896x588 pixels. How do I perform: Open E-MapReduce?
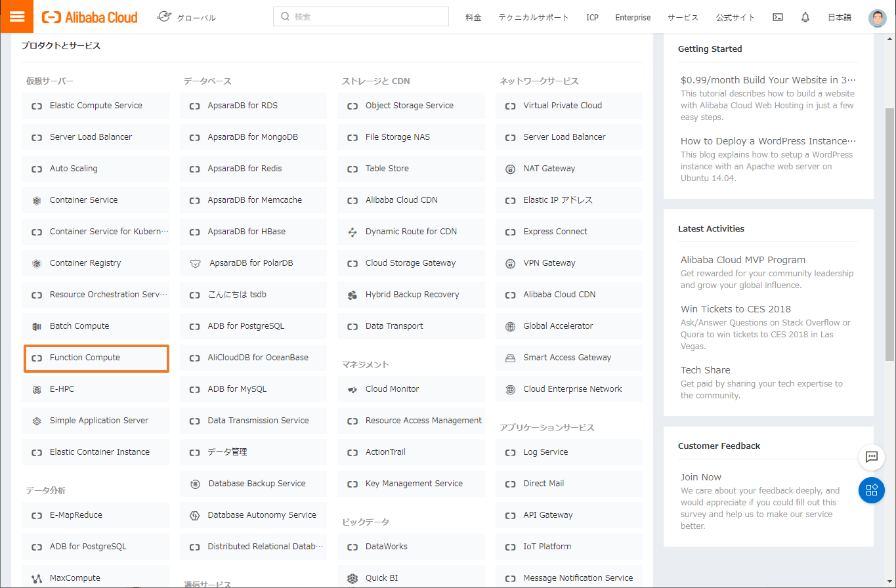point(96,515)
